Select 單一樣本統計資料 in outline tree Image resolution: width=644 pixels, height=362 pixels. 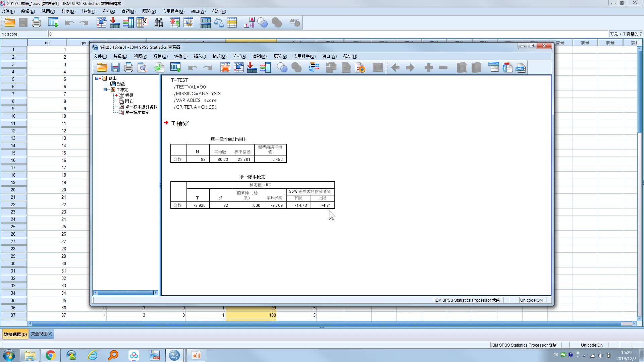tap(141, 107)
